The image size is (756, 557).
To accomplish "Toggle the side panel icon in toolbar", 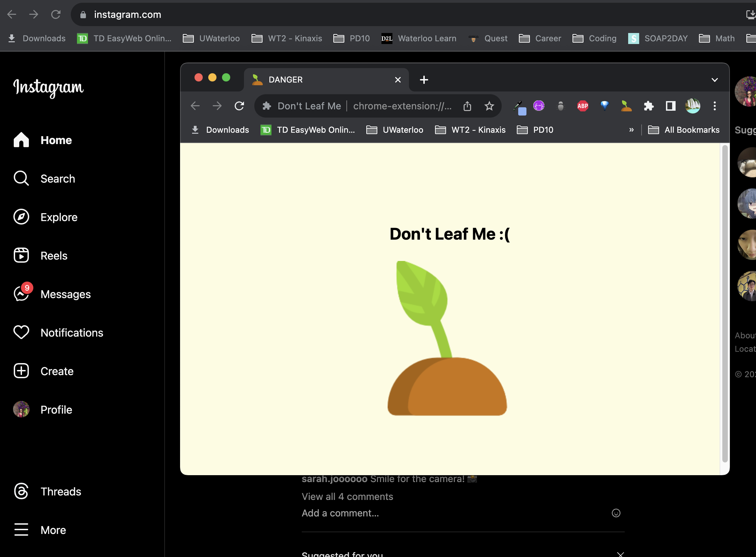I will [670, 106].
